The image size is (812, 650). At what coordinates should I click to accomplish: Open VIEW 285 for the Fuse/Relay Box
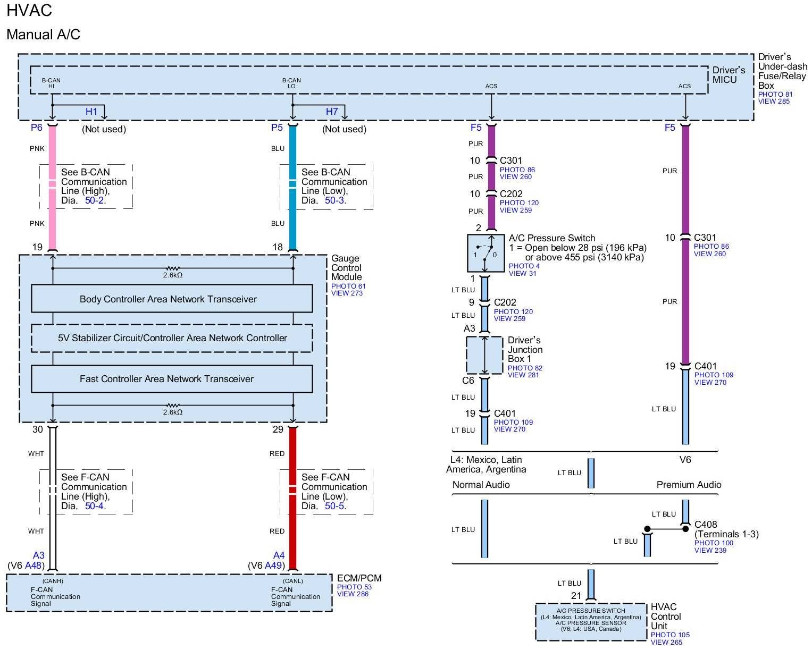click(774, 102)
